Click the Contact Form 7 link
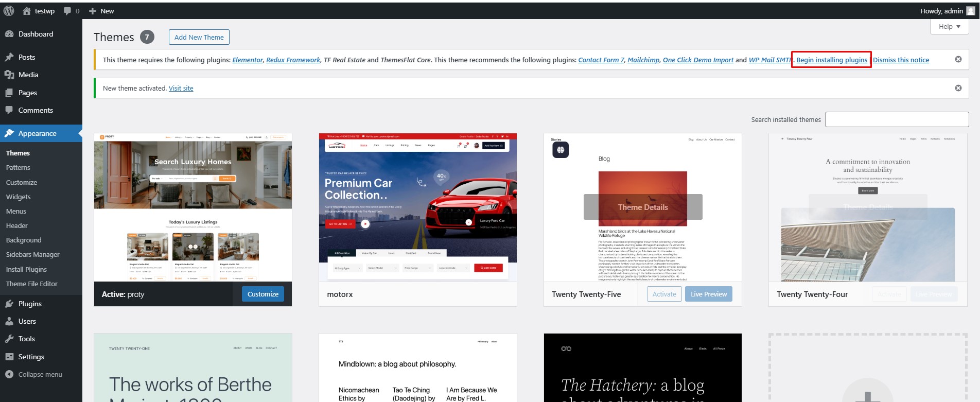 (601, 60)
